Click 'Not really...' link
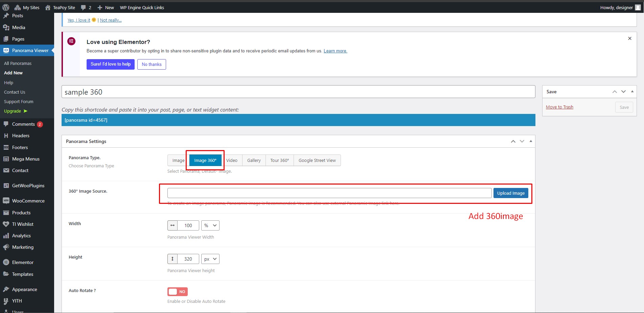Viewport: 644px width, 313px height. 111,20
